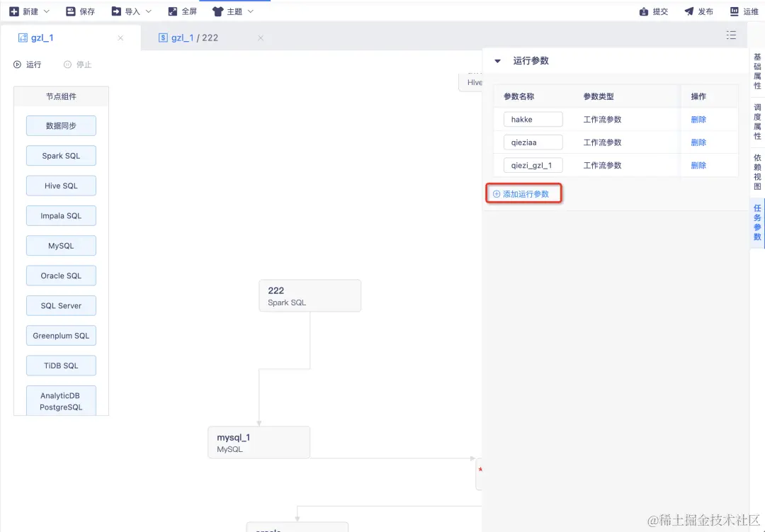Click the 提交 submit button
The height and width of the screenshot is (532, 765).
pos(654,11)
